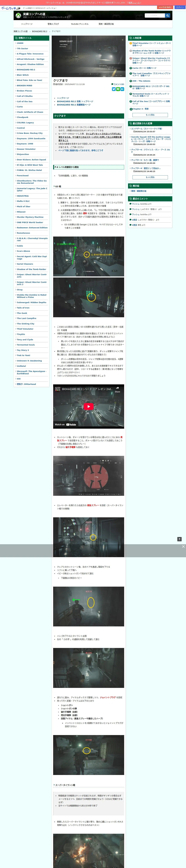Open the SCENARIO SELECT header screenshot

89,56
